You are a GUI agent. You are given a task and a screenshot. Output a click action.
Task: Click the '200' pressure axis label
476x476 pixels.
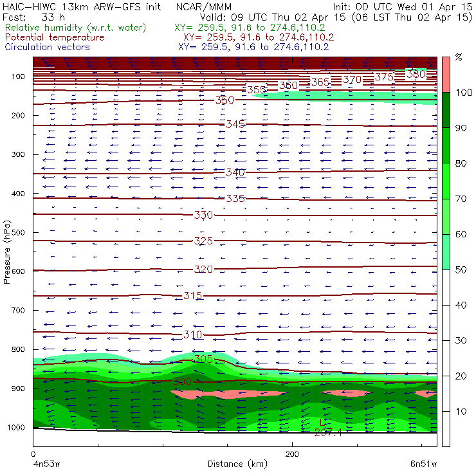18,115
